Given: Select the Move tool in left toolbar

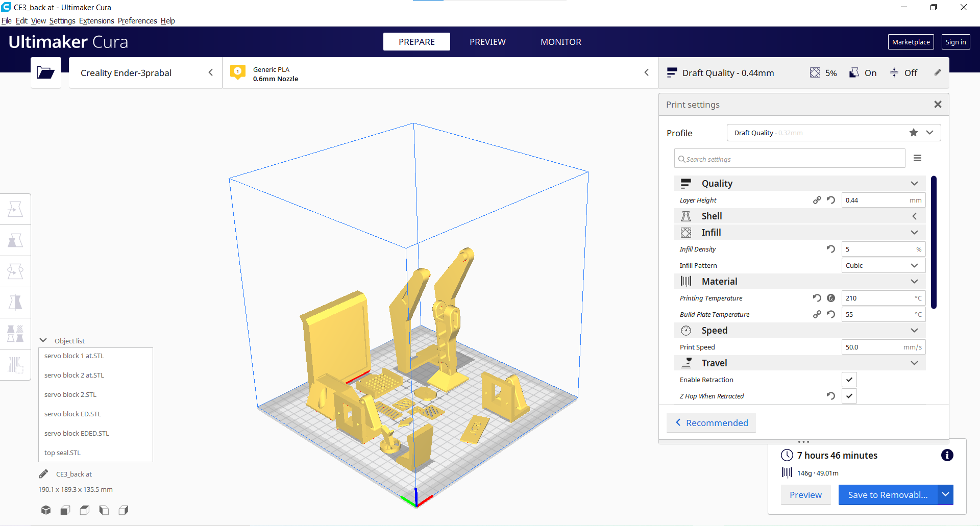Looking at the screenshot, I should coord(15,209).
